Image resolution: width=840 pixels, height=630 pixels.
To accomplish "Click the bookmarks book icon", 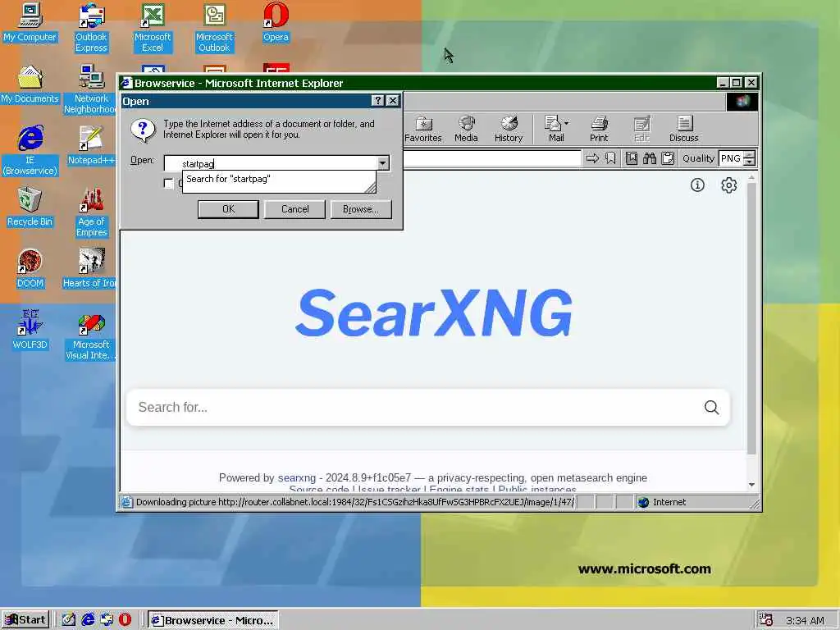I will (x=632, y=158).
